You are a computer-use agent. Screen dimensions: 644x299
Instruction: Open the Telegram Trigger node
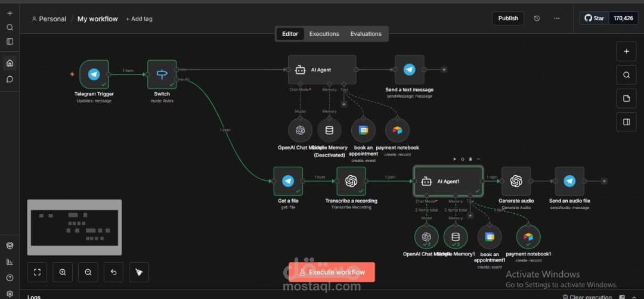(94, 74)
